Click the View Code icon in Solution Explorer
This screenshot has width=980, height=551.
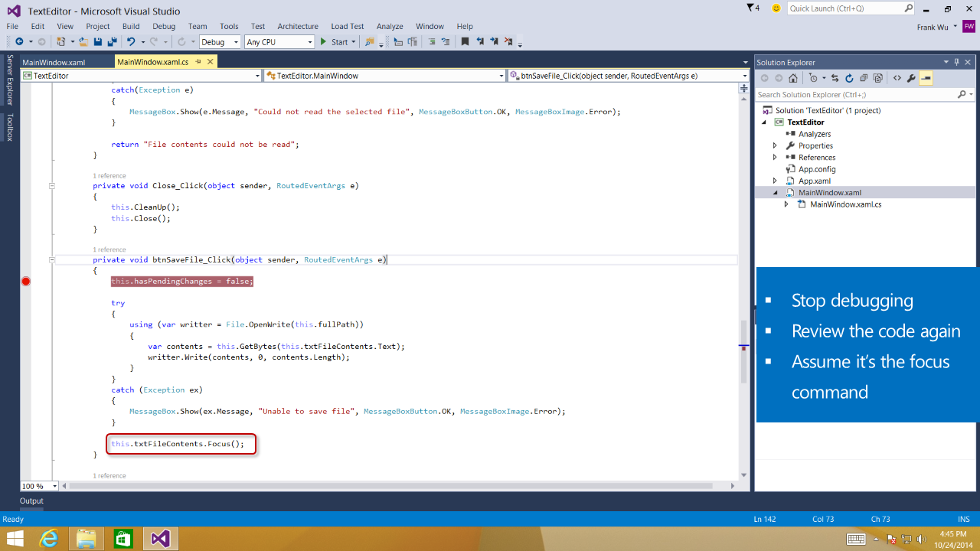(897, 78)
